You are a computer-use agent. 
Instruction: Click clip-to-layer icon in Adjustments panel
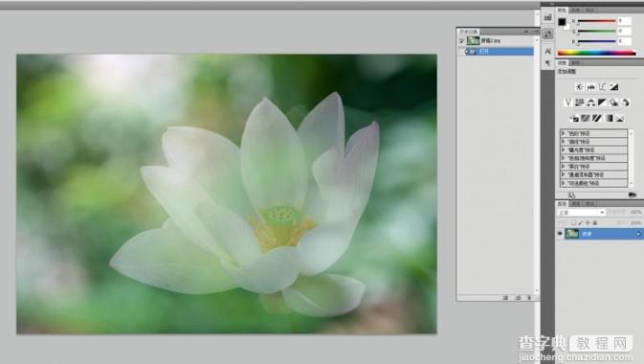633,195
